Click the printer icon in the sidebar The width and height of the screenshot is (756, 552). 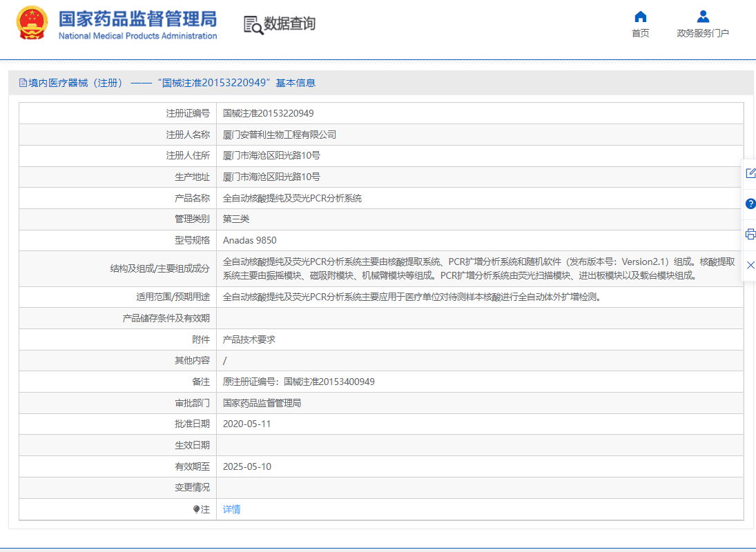(x=750, y=235)
